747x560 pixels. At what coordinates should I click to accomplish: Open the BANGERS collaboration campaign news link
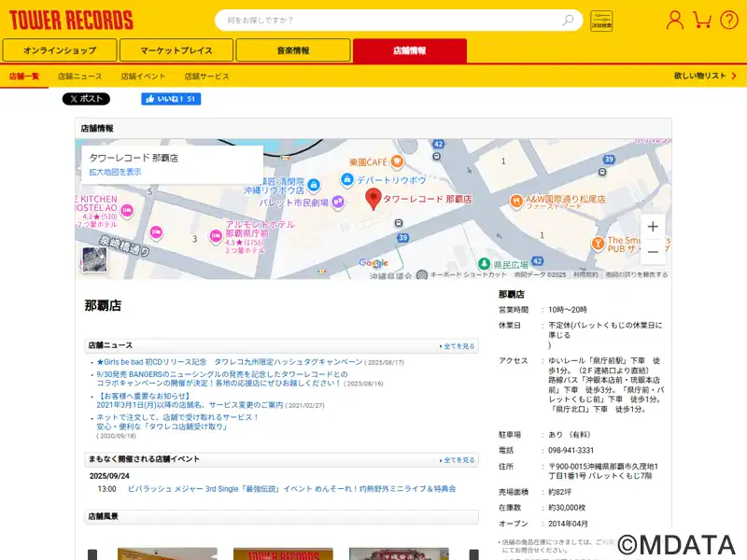tap(222, 379)
